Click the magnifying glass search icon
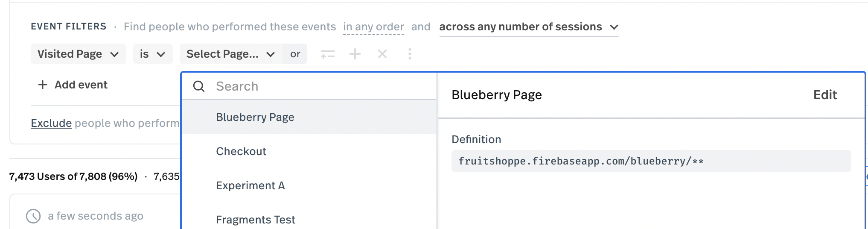This screenshot has height=229, width=868. pos(199,86)
